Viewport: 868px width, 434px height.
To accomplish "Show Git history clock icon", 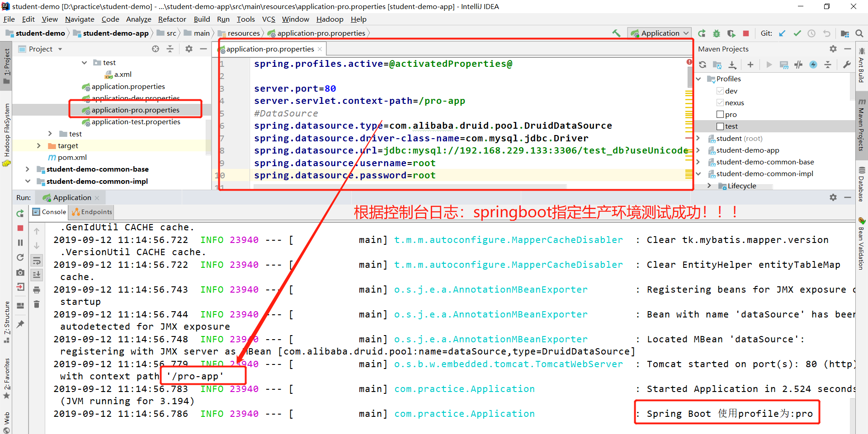I will [x=811, y=33].
